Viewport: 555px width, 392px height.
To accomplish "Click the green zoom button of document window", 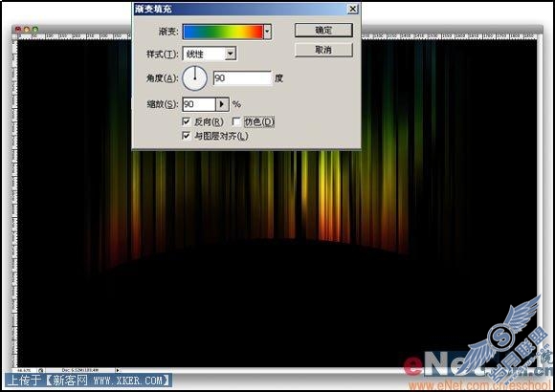I will [x=35, y=30].
